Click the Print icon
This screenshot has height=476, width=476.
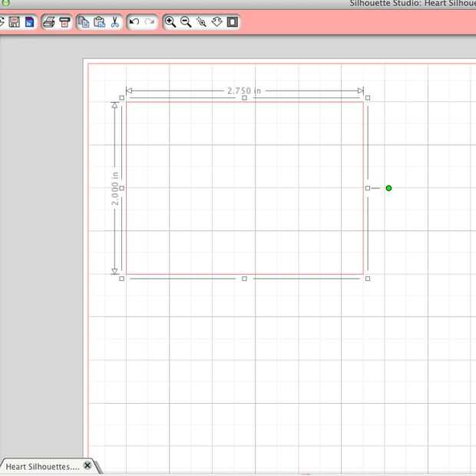[49, 22]
